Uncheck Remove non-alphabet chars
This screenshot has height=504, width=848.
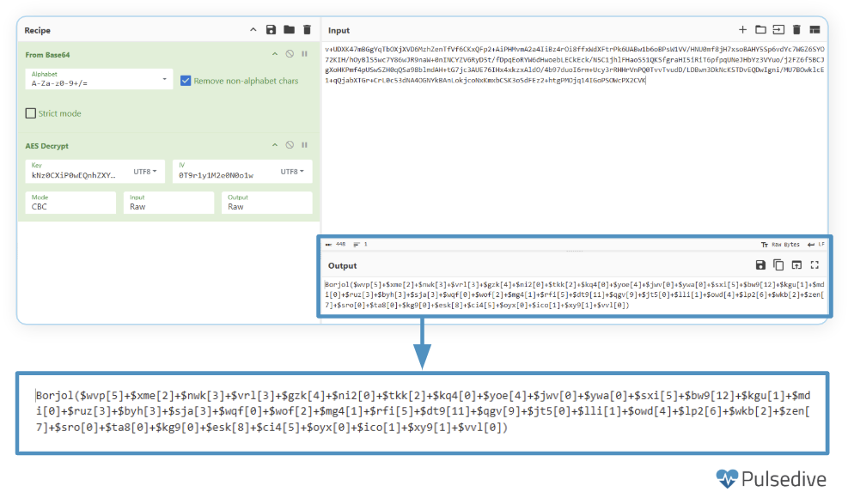click(186, 81)
